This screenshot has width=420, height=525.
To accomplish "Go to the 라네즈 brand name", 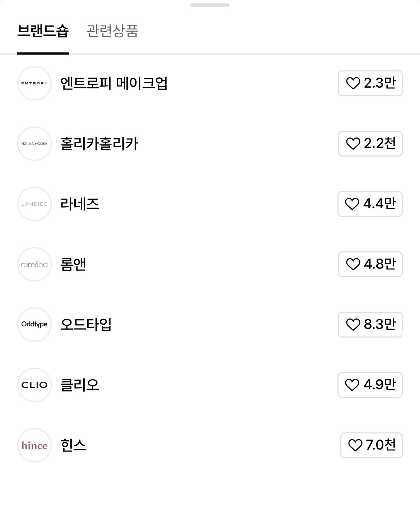I will click(80, 204).
